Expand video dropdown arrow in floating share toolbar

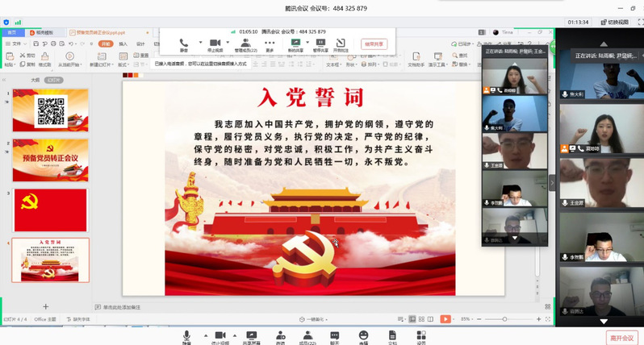pos(228,42)
